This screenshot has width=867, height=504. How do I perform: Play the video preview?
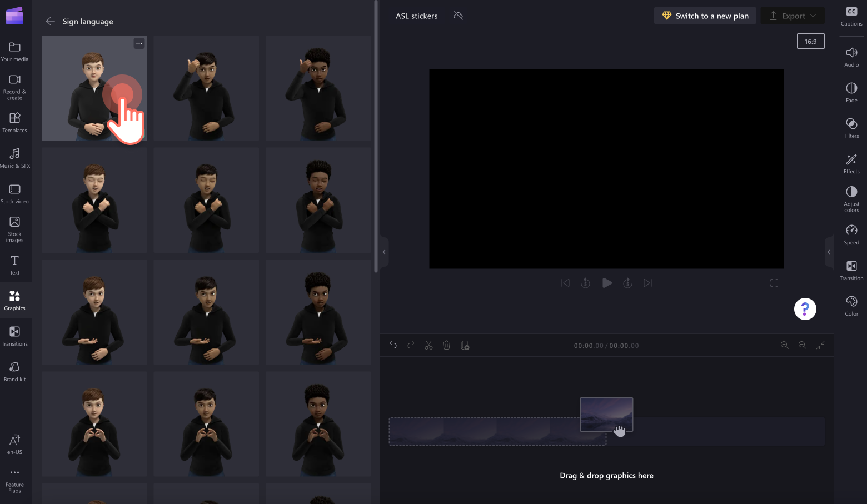coord(607,283)
